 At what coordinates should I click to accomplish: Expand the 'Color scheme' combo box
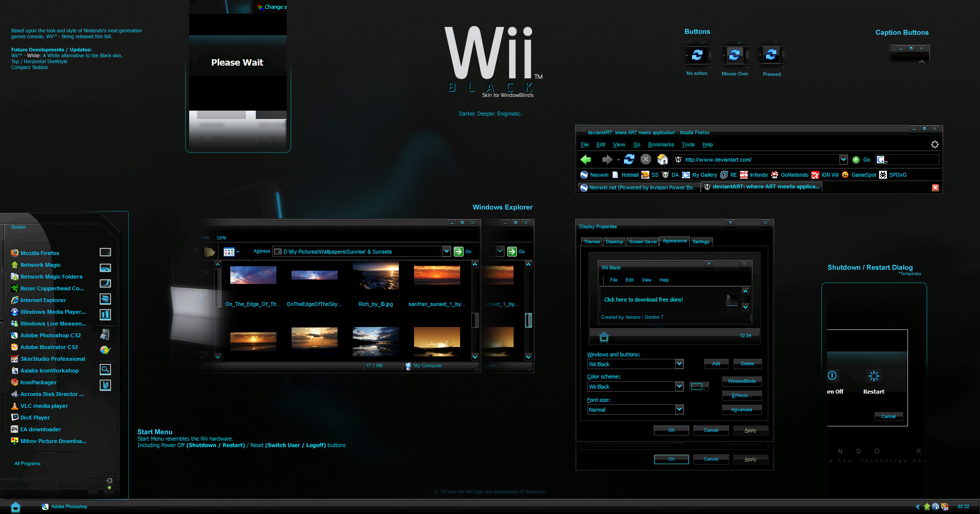[x=679, y=386]
